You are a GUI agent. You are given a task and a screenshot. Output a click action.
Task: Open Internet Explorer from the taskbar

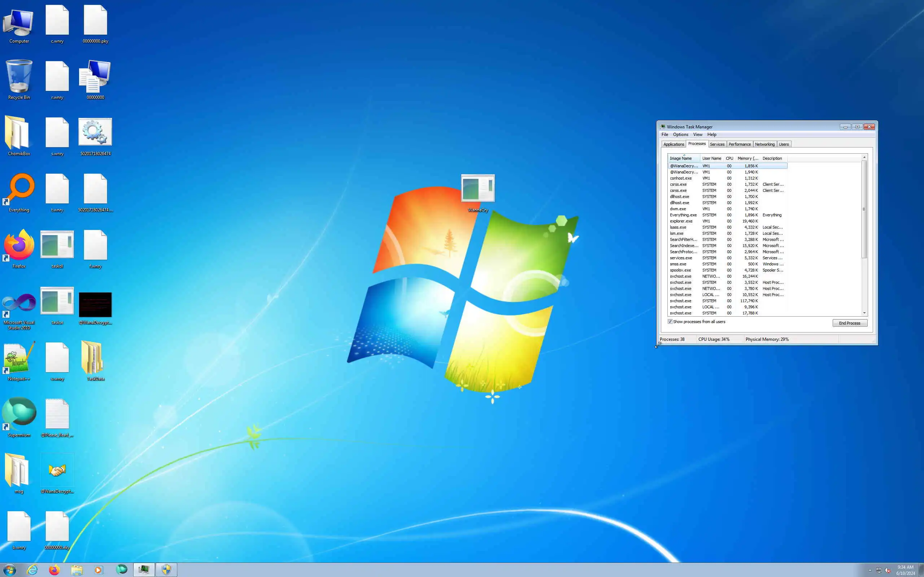point(32,570)
